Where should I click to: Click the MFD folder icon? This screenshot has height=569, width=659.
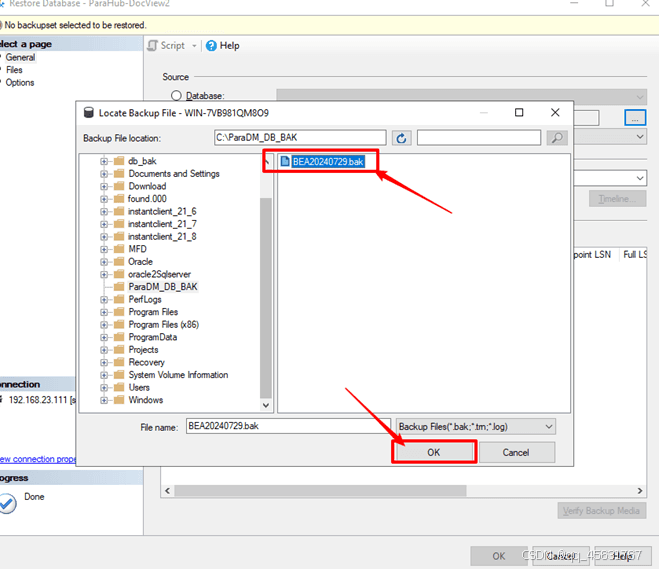coord(119,249)
